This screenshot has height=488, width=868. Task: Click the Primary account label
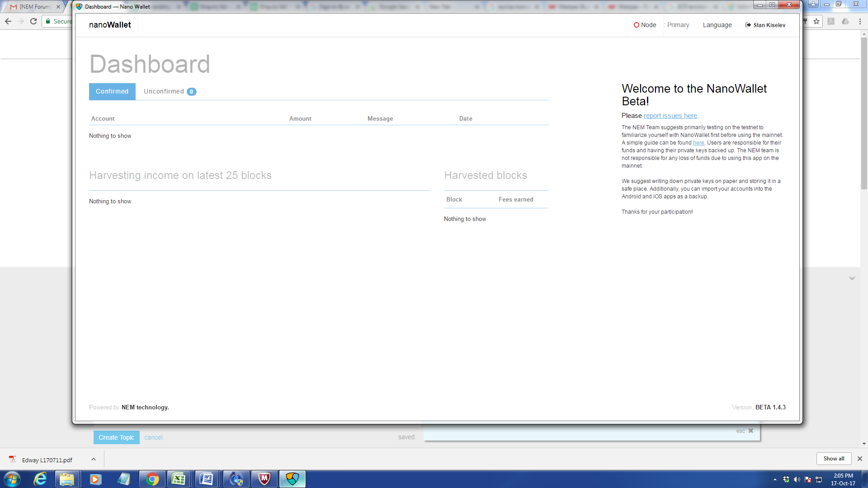click(678, 25)
